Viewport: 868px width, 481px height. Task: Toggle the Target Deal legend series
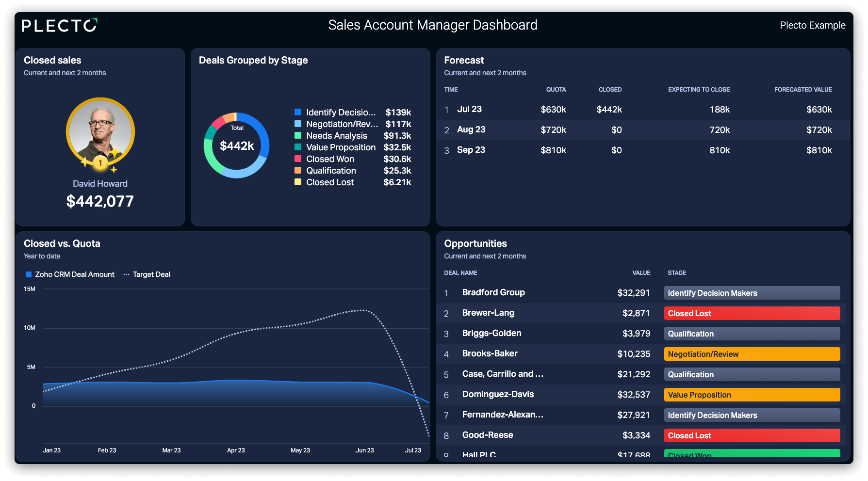click(147, 274)
